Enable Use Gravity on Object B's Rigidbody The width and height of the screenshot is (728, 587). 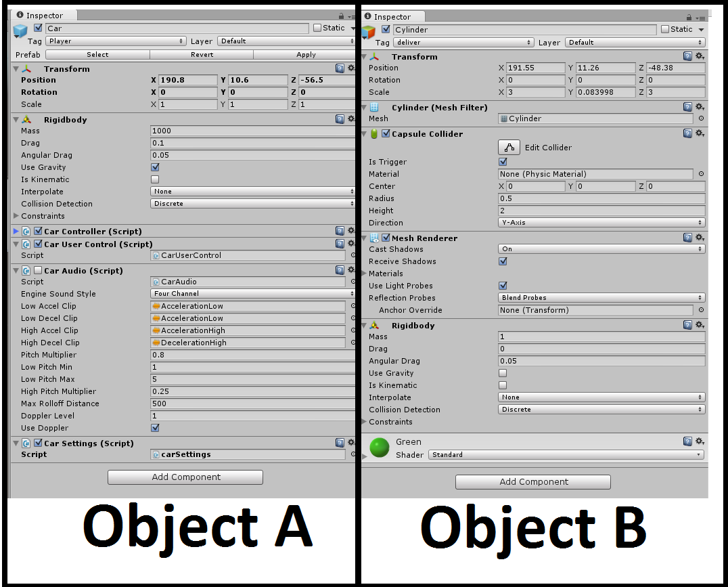coord(503,373)
